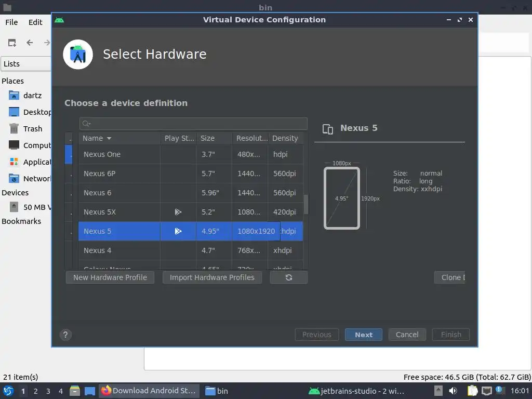Sort by Resolution column header

[250, 138]
